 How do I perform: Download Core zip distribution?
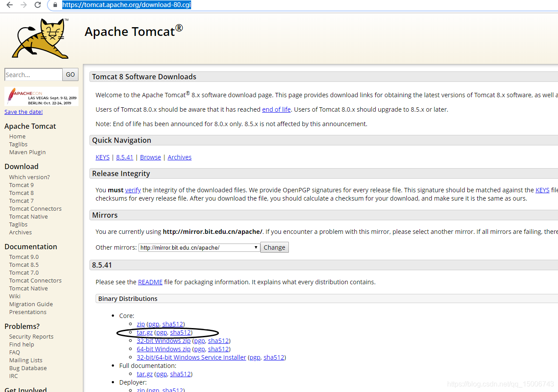pyautogui.click(x=141, y=324)
